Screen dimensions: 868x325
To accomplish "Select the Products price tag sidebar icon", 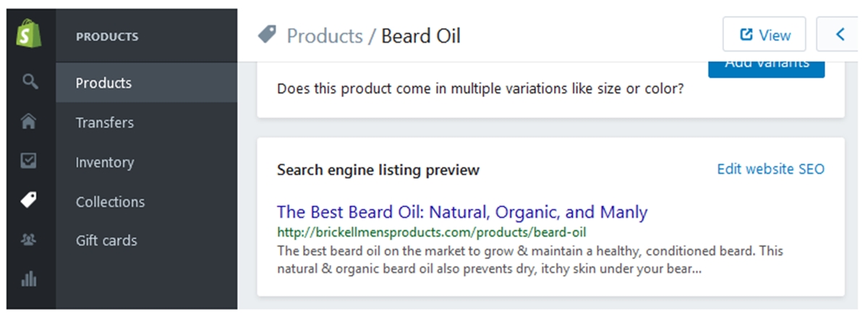I will coord(29,201).
